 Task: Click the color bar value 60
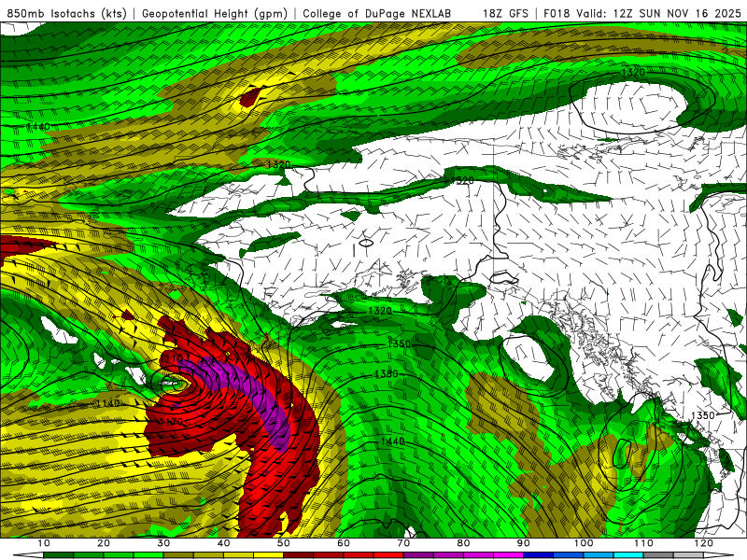point(344,543)
